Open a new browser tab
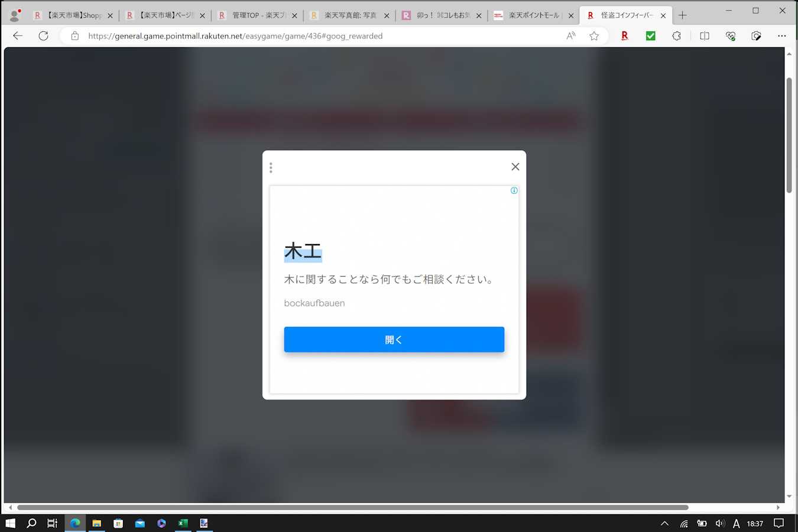 tap(683, 15)
